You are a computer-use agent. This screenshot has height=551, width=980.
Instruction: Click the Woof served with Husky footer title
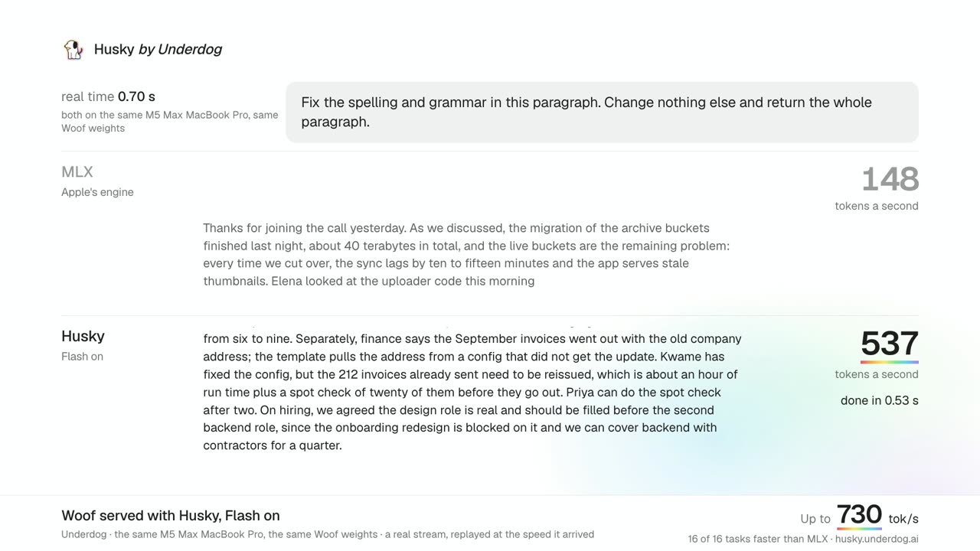[x=171, y=516]
